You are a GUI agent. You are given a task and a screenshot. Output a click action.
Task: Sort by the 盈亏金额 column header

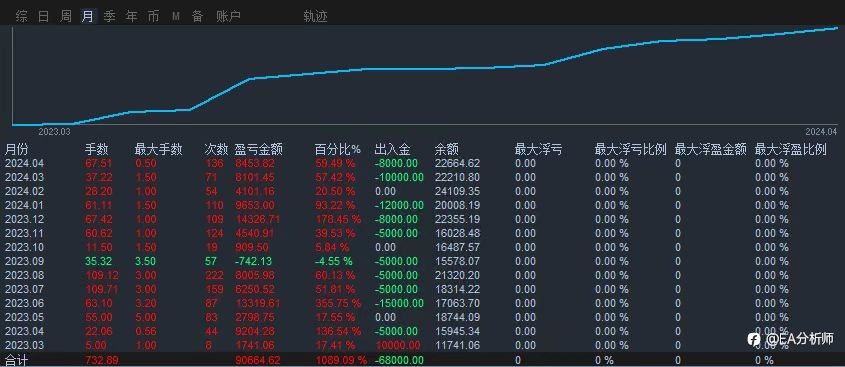click(x=259, y=149)
